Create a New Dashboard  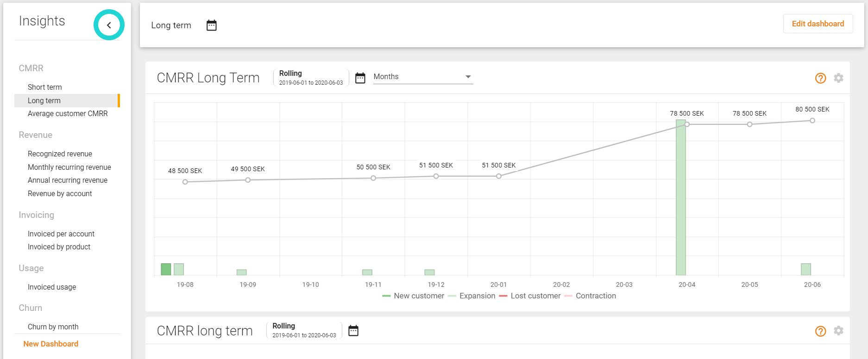pos(51,344)
